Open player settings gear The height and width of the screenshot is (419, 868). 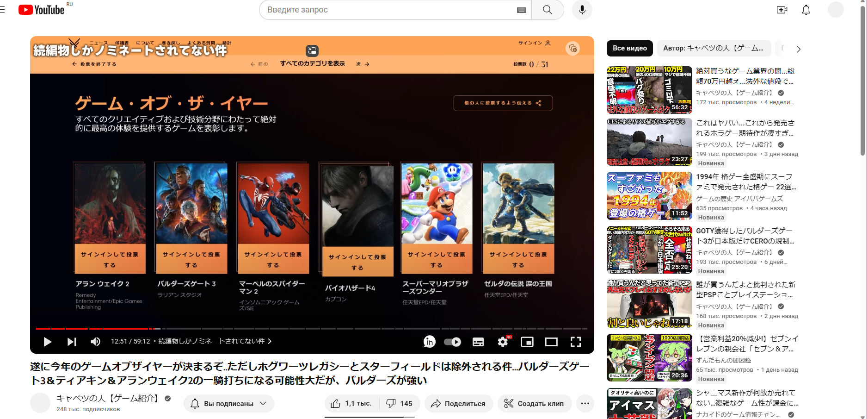pos(503,342)
